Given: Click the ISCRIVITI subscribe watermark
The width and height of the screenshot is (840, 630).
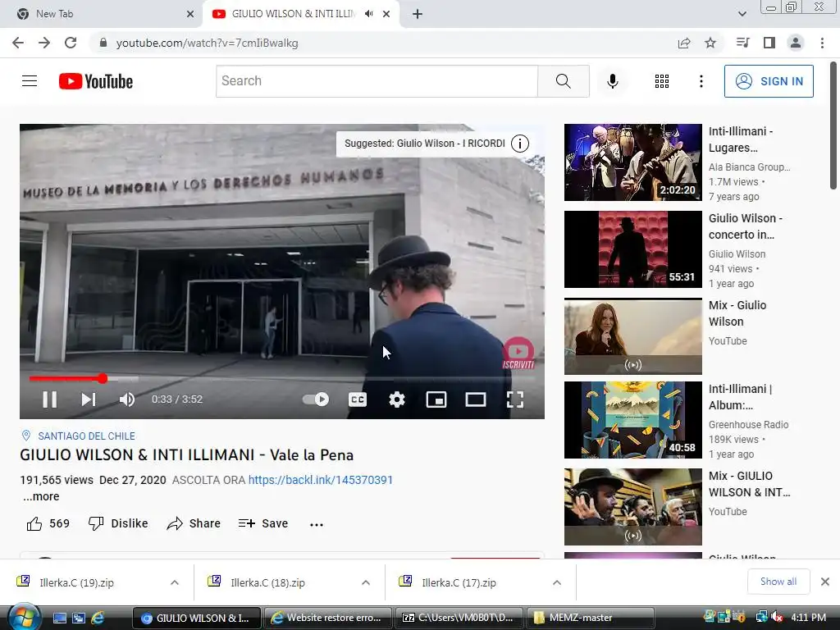Looking at the screenshot, I should [x=518, y=353].
